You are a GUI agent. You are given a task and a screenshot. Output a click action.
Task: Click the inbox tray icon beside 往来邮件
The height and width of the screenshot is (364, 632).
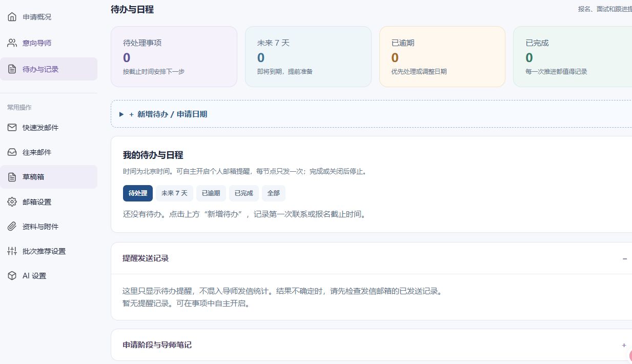12,152
